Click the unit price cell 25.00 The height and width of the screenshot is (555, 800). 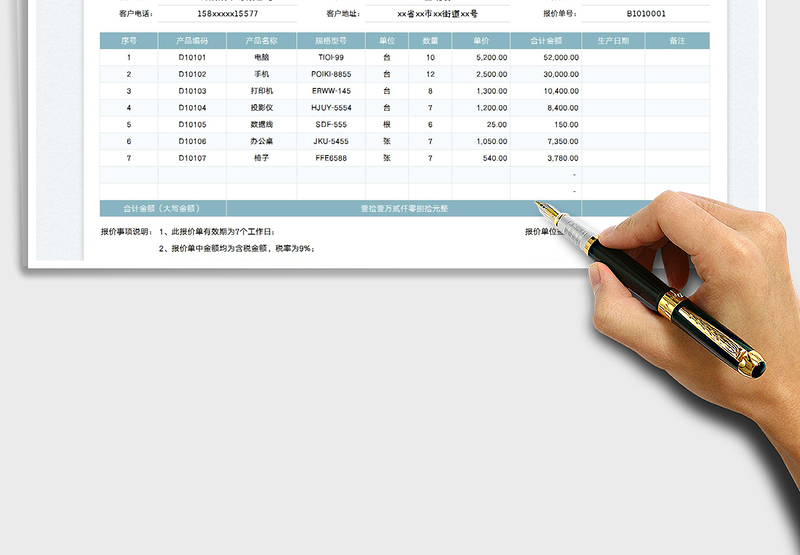click(480, 125)
